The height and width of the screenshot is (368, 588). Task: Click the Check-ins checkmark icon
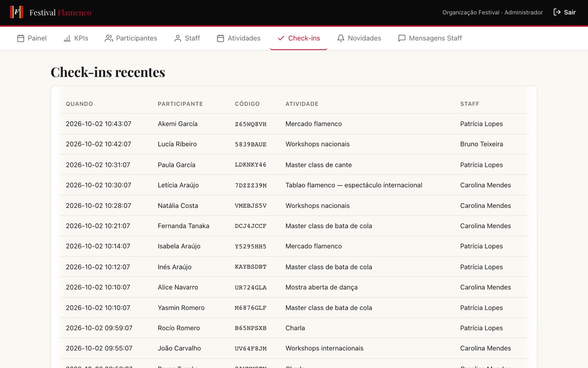pos(281,38)
